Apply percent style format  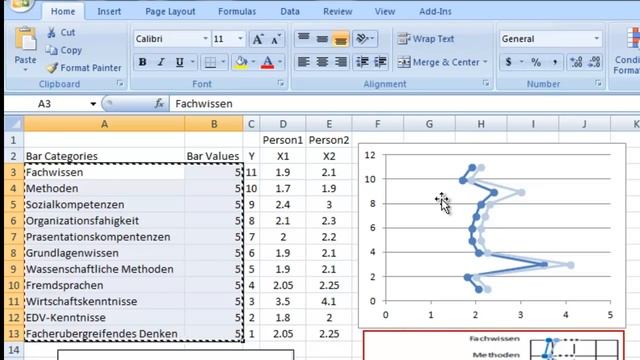[536, 62]
